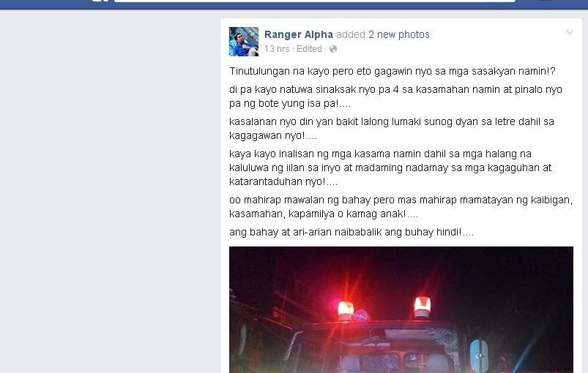Click the paragraph starting "kasalanan nyo din"
The width and height of the screenshot is (588, 373).
pyautogui.click(x=392, y=129)
